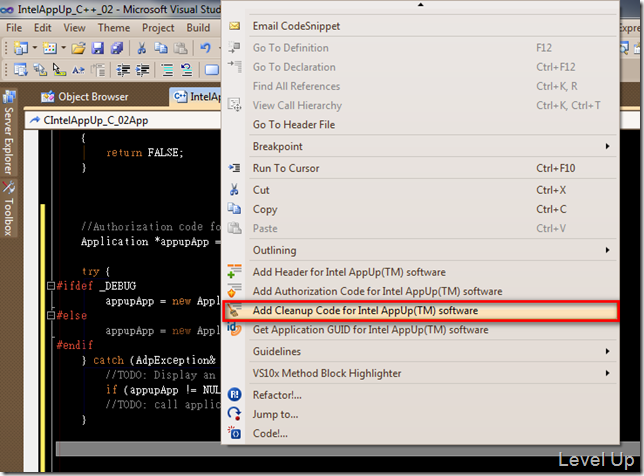
Task: Click the 'return FALSE;' code line
Action: (x=145, y=153)
